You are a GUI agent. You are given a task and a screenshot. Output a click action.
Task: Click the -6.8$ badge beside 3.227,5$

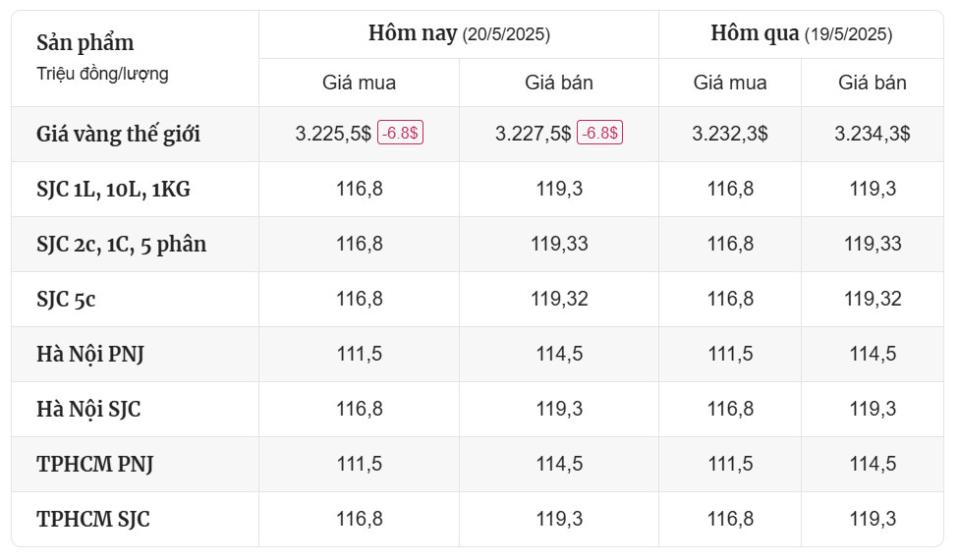(600, 134)
